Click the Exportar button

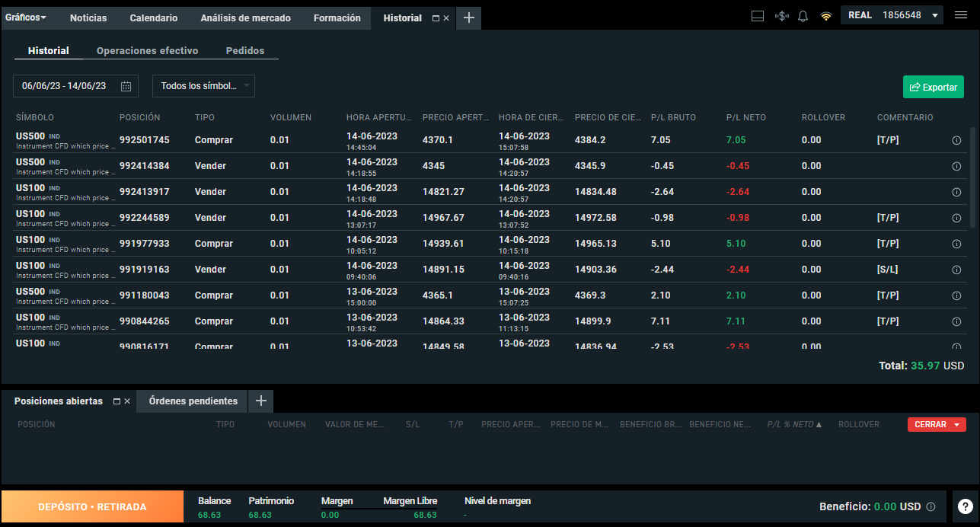(934, 87)
